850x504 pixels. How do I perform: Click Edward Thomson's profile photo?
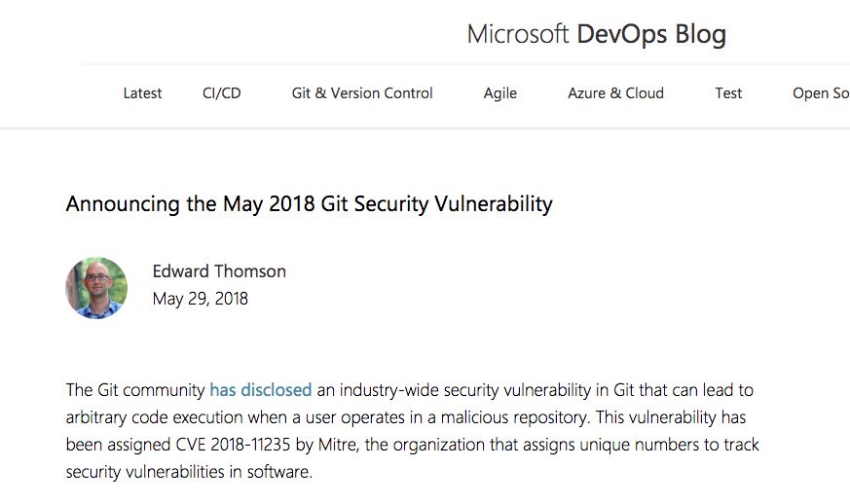[96, 288]
